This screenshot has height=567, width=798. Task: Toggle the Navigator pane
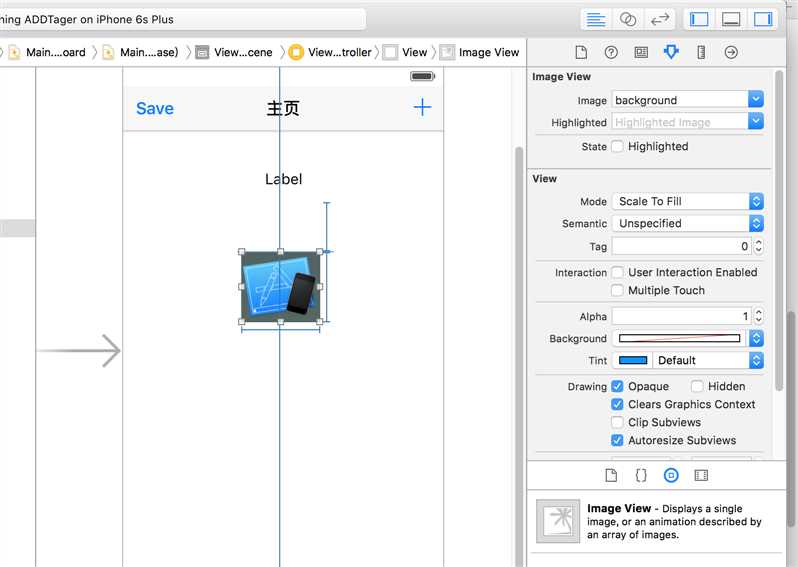[699, 20]
